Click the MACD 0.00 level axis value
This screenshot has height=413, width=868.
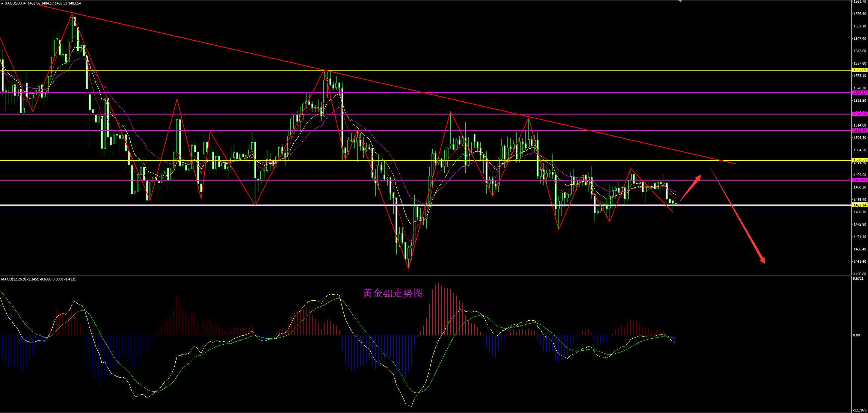coord(856,335)
